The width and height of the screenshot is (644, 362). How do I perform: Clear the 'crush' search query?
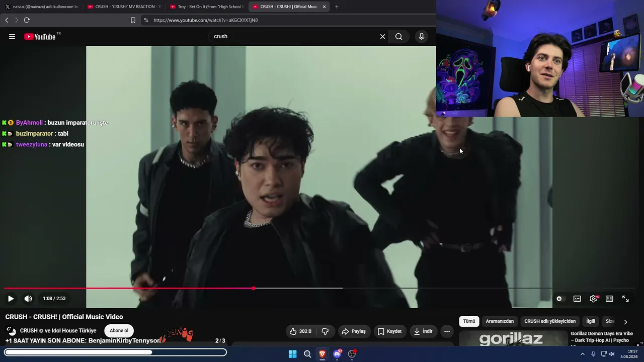pos(382,36)
